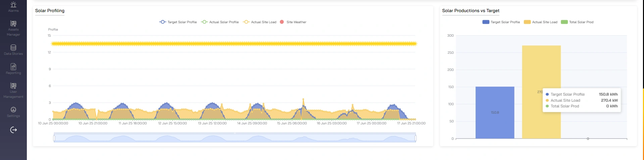Click the right handle of the zoom slider
Screen dimensions: 644x160
415,138
